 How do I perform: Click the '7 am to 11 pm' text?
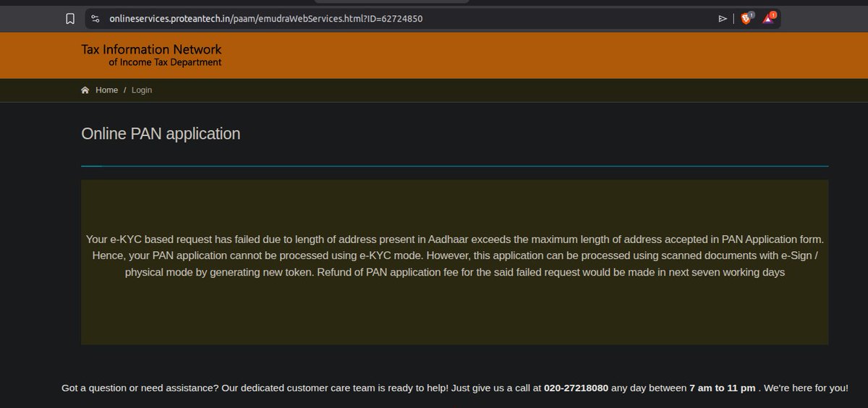tap(722, 388)
